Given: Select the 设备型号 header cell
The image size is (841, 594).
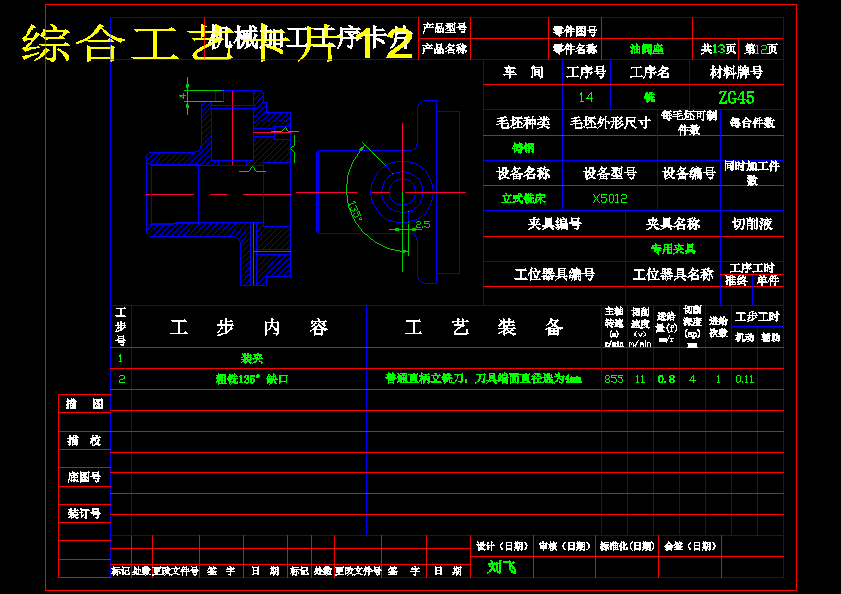Looking at the screenshot, I should point(610,173).
